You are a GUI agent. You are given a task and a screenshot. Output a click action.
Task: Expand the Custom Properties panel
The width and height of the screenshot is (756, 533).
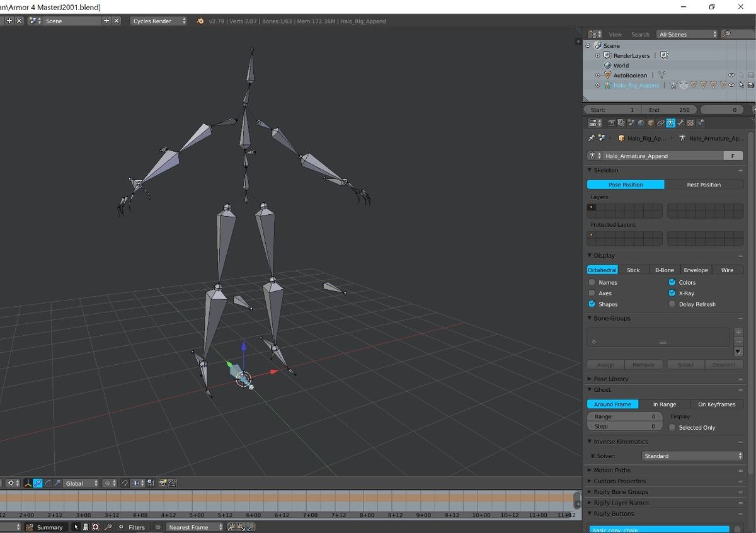(619, 481)
